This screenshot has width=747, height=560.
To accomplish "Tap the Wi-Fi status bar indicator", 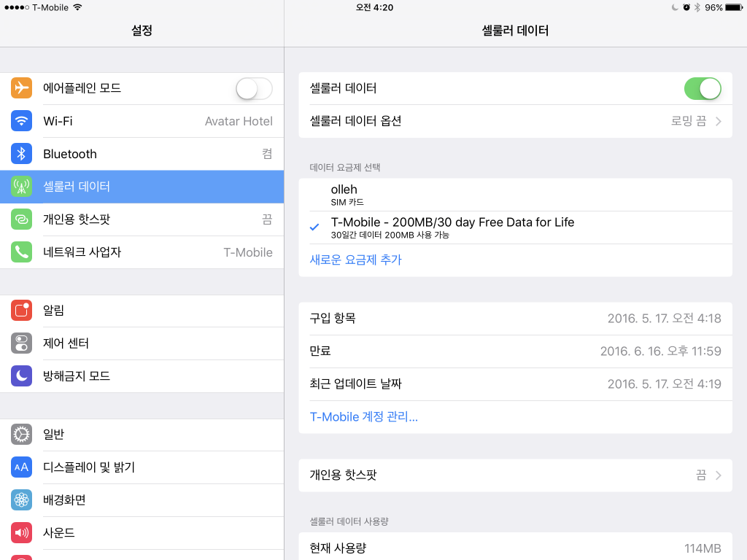I will (77, 7).
